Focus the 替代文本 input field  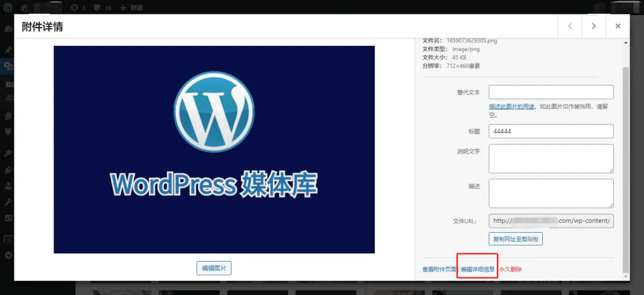(551, 92)
